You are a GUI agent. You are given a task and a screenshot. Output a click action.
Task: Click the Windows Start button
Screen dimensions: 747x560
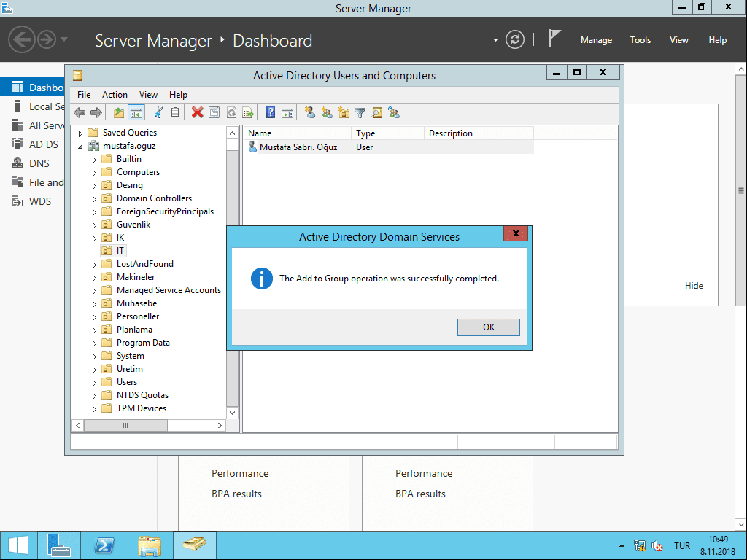[18, 545]
